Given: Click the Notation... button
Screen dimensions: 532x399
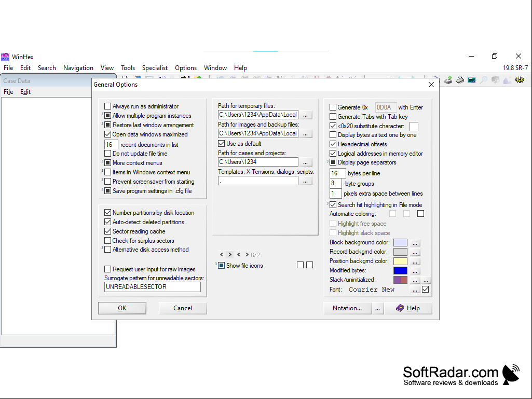Looking at the screenshot, I should click(347, 308).
